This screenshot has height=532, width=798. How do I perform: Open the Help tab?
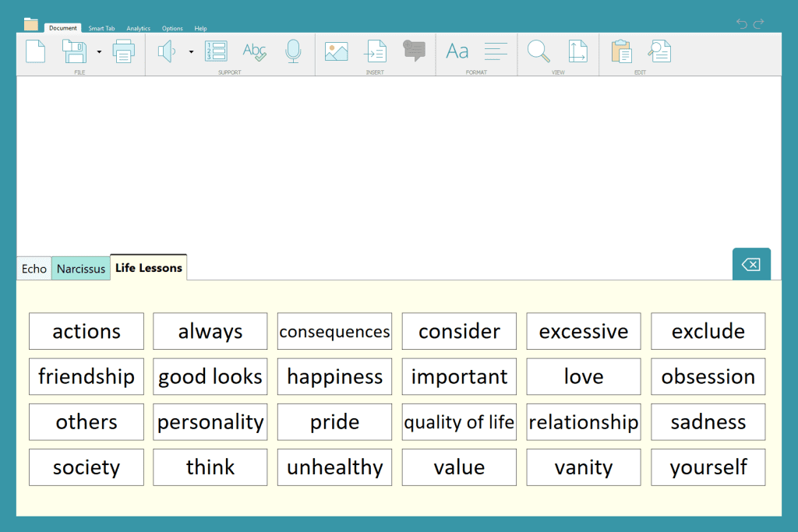200,29
